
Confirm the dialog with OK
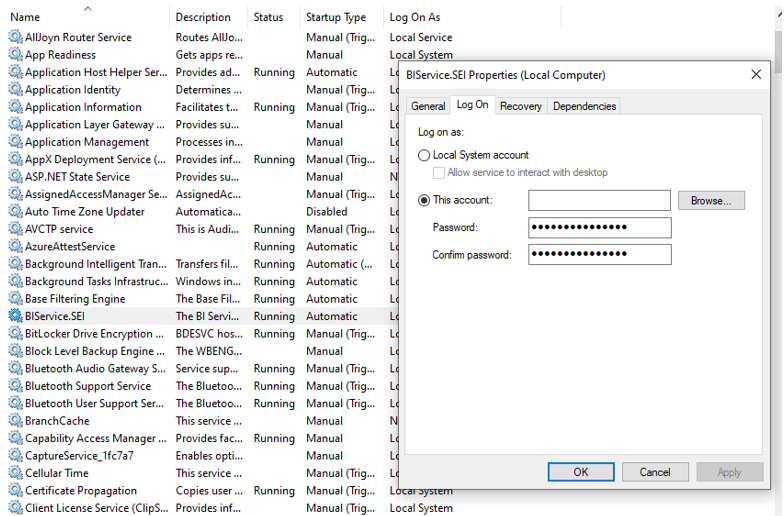coord(580,472)
